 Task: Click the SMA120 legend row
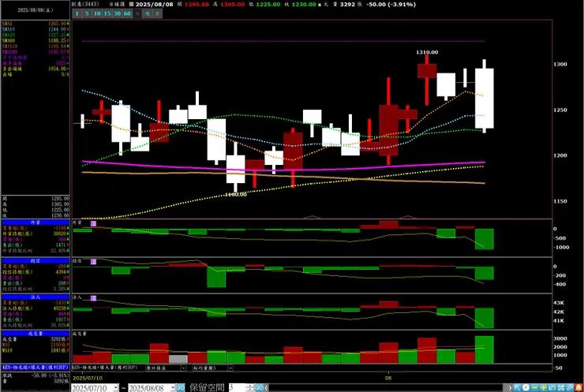point(36,47)
